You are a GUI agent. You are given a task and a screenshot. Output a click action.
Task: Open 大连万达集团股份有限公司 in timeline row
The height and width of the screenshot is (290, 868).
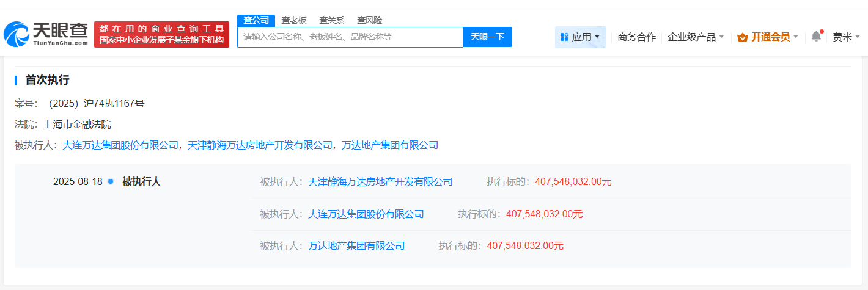366,214
